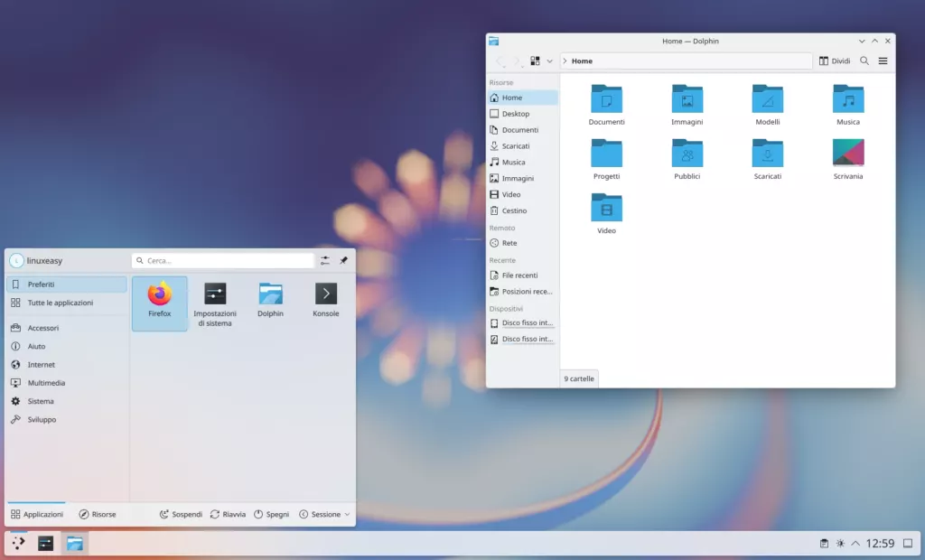Image resolution: width=925 pixels, height=560 pixels.
Task: Switch to the Risorse tab
Action: click(98, 514)
